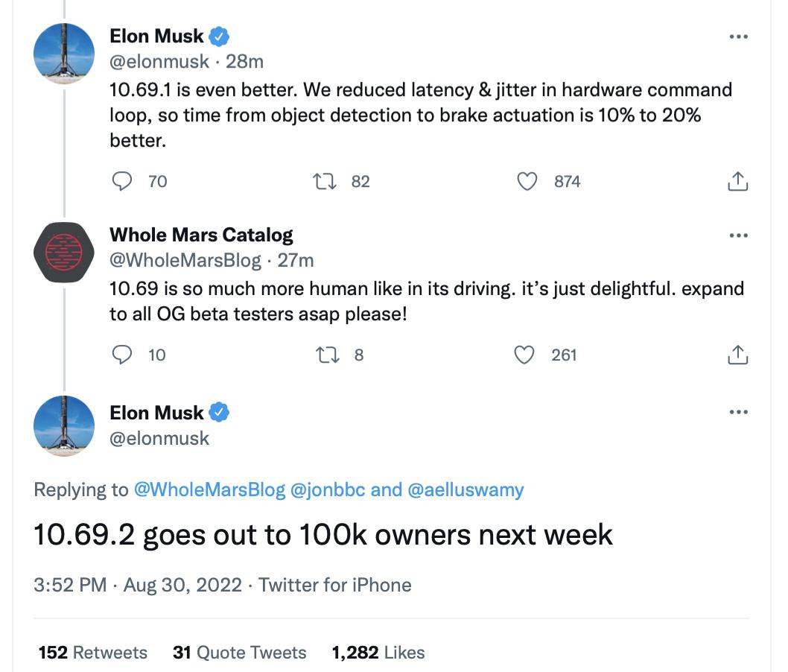Retweet the 10.69.1 latency tweet
Screen dimensions: 788x672
(x=325, y=181)
